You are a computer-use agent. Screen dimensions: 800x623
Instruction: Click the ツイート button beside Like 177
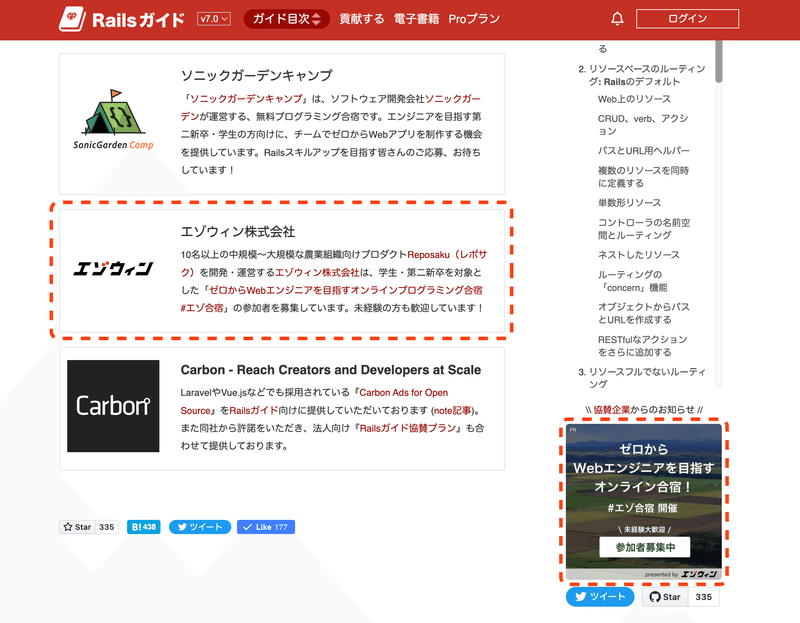200,527
